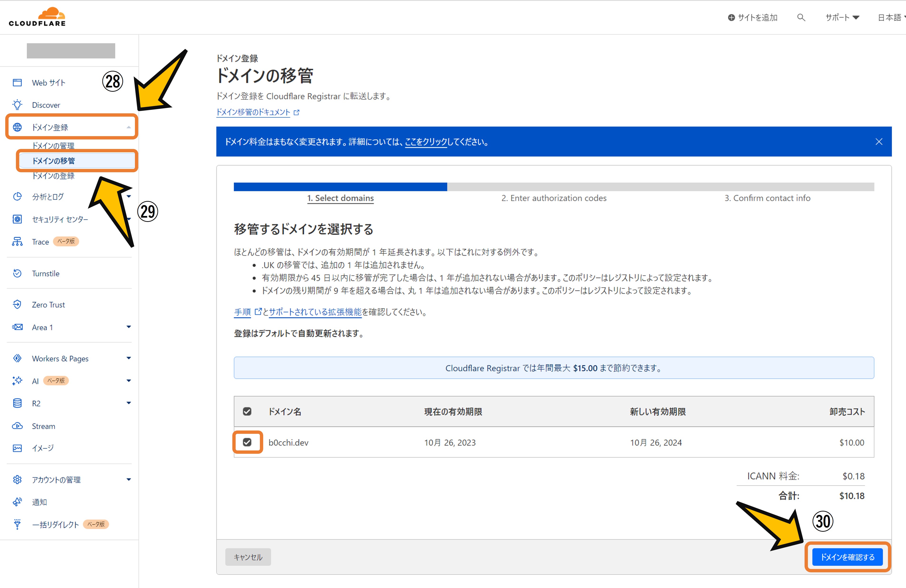Click the Turnstile icon
This screenshot has height=588, width=906.
(x=17, y=273)
